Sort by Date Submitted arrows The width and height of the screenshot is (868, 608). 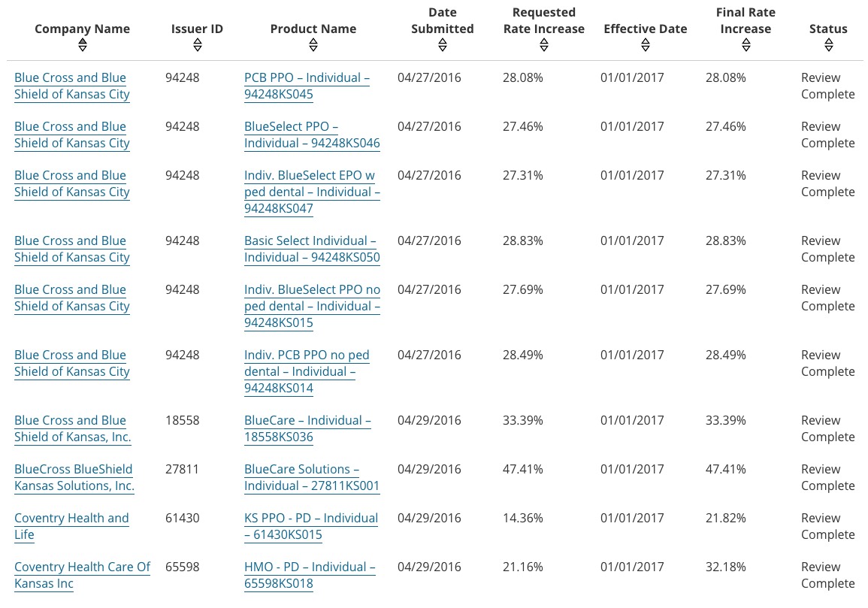pyautogui.click(x=443, y=46)
